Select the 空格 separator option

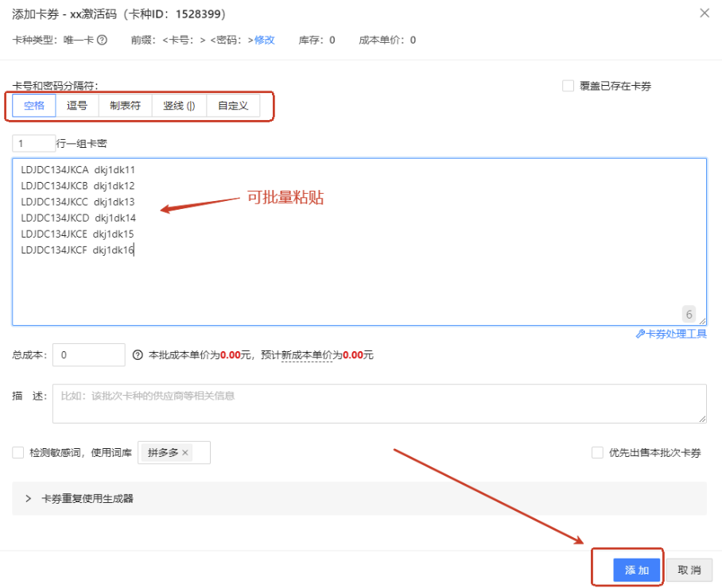click(34, 106)
